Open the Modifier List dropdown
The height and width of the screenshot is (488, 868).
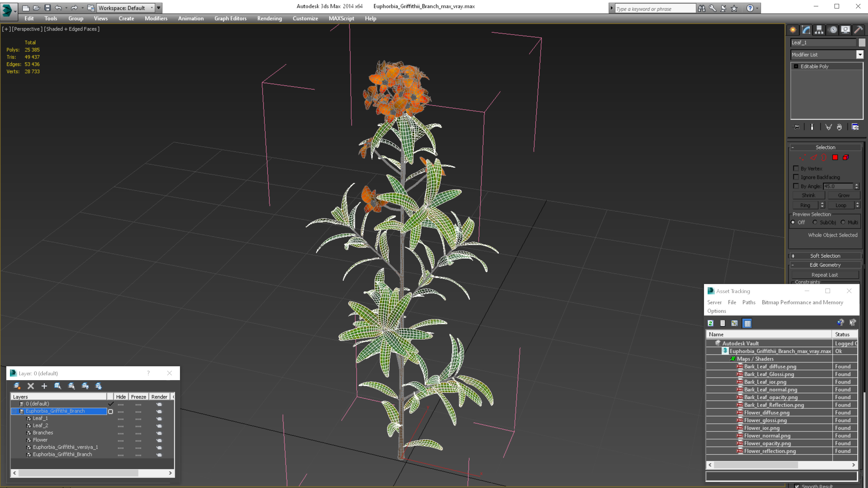click(860, 55)
